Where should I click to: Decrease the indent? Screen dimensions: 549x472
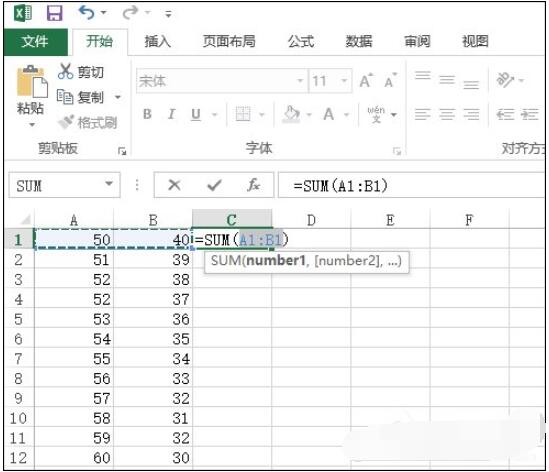click(505, 114)
